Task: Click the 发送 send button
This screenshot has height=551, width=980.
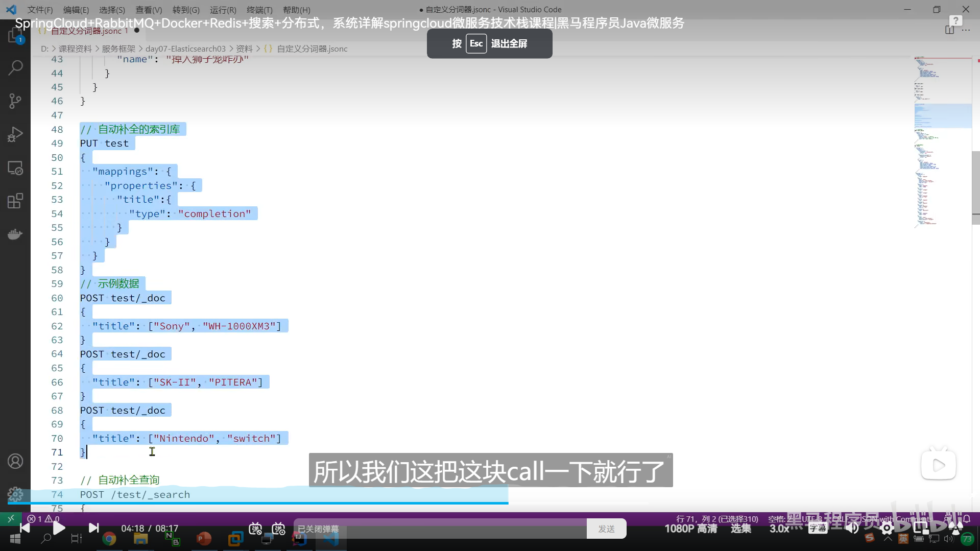Action: (x=606, y=529)
